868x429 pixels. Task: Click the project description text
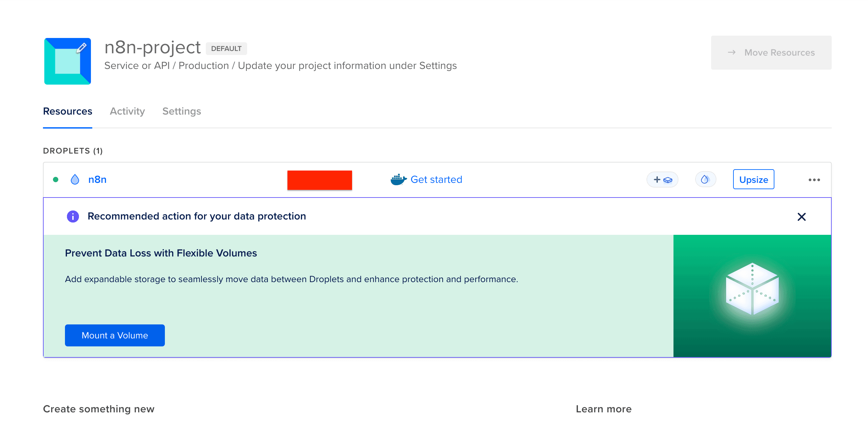[x=280, y=66]
